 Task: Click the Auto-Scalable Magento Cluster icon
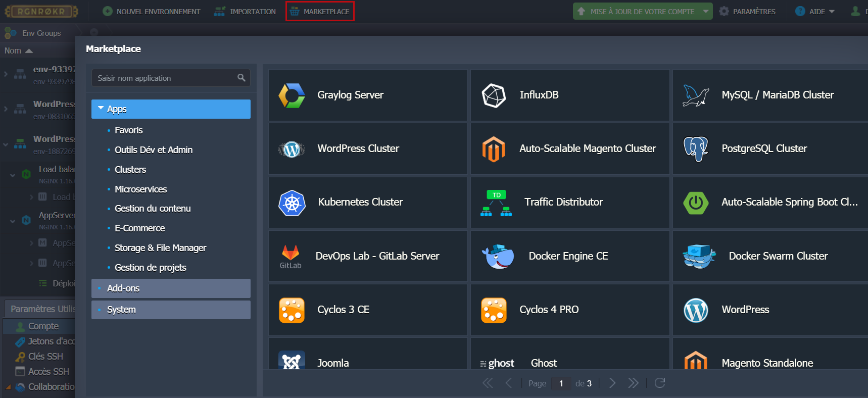tap(494, 149)
